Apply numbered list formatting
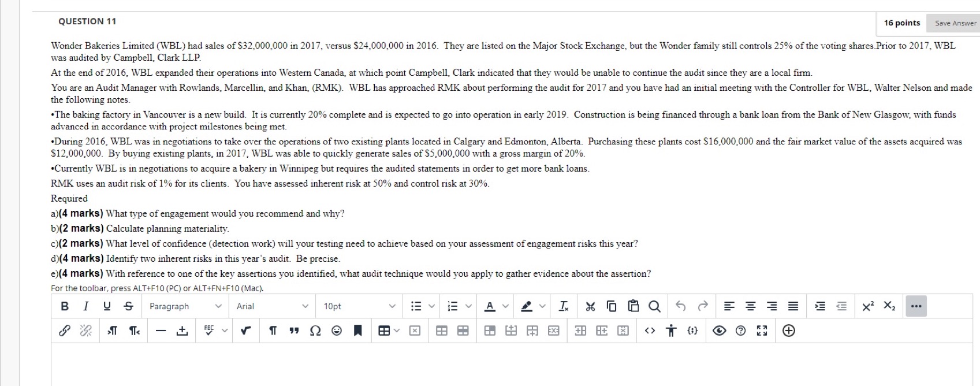 pos(453,306)
